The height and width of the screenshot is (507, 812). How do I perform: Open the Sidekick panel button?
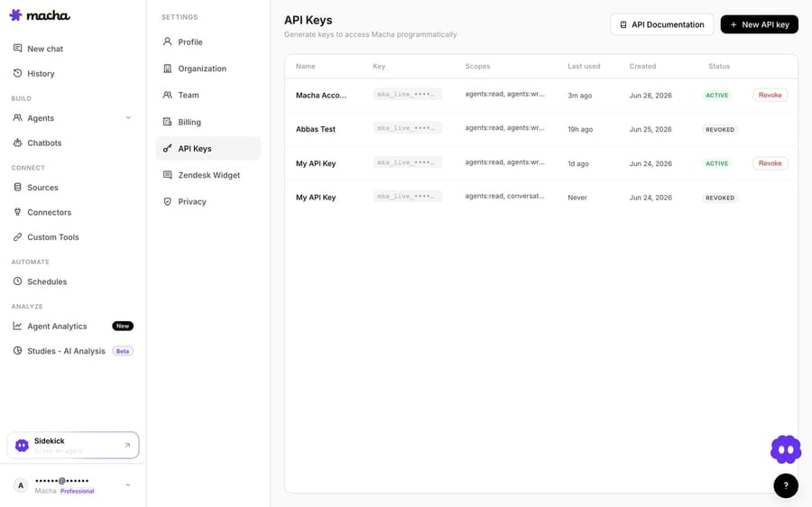pos(73,445)
